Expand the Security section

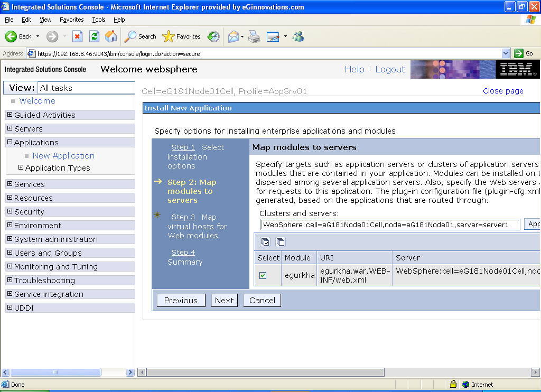10,211
